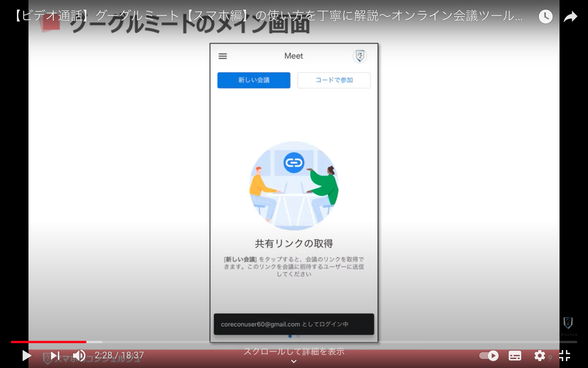Click the 共有リンクの取得 heading
Screen dimensions: 588x368
coord(294,243)
